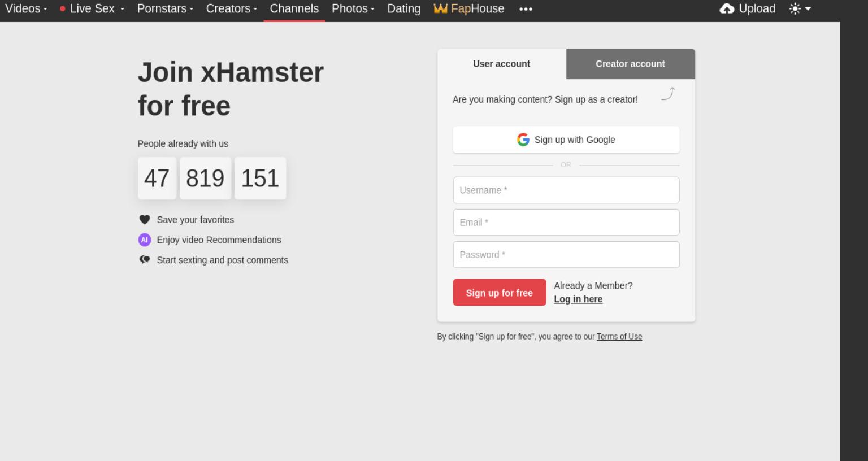The image size is (868, 461).
Task: Click 'People already with us' label
Action: [183, 144]
